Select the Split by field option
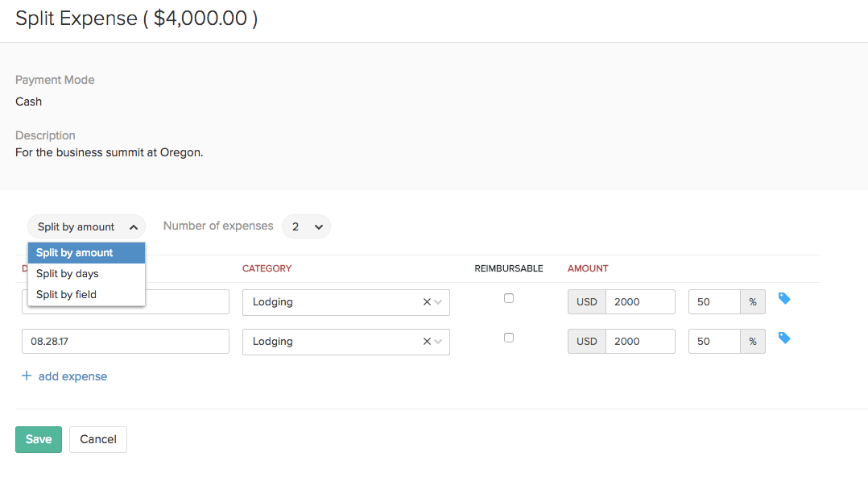 [66, 295]
